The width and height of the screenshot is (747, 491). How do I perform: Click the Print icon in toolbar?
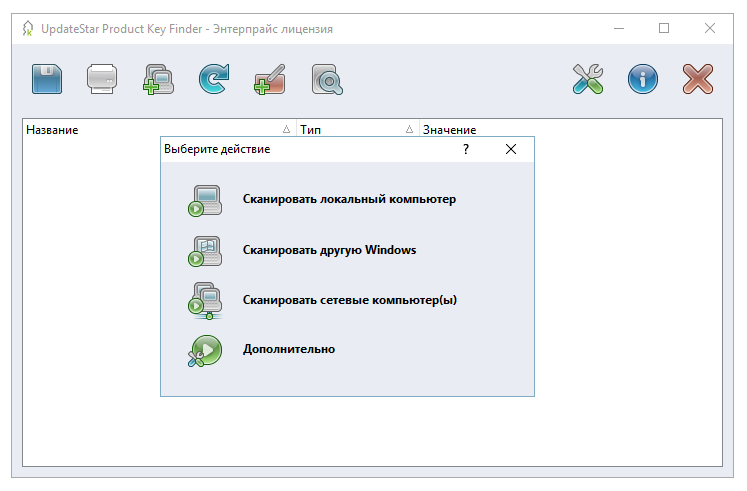[x=102, y=79]
